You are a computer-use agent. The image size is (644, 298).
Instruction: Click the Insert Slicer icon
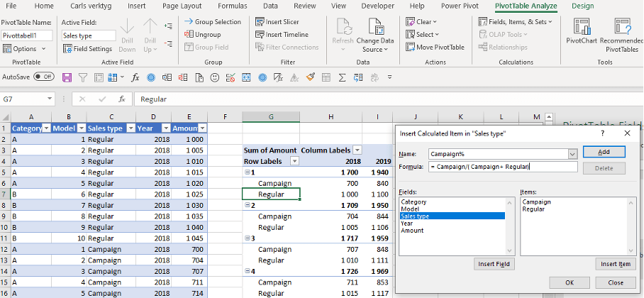(x=260, y=22)
